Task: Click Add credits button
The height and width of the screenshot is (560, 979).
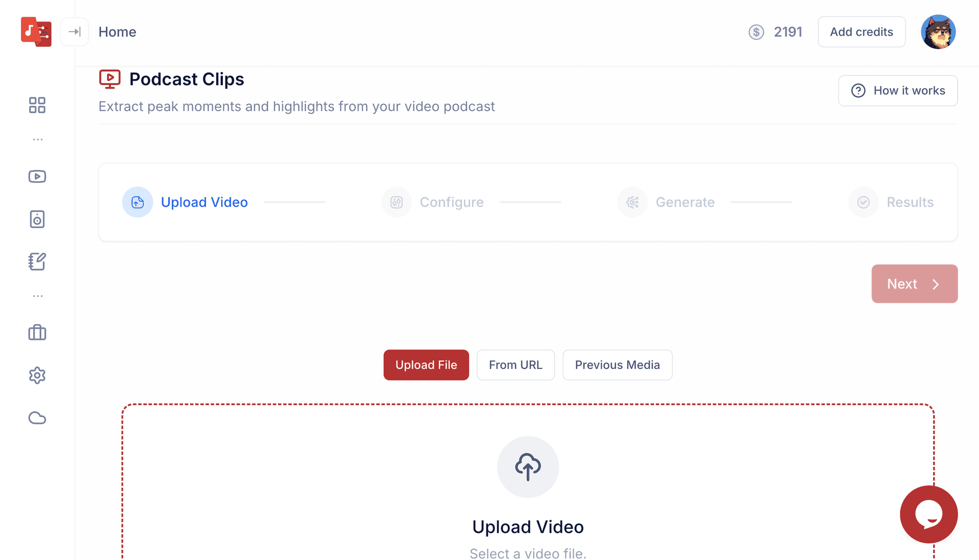Action: pos(861,32)
